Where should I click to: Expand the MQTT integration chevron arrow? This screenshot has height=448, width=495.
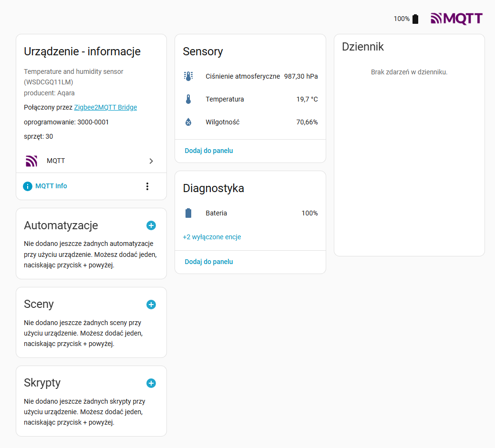[x=151, y=161]
